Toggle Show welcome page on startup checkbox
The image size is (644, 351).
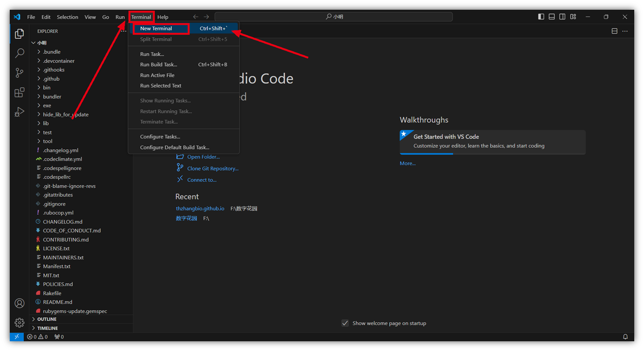click(x=345, y=323)
